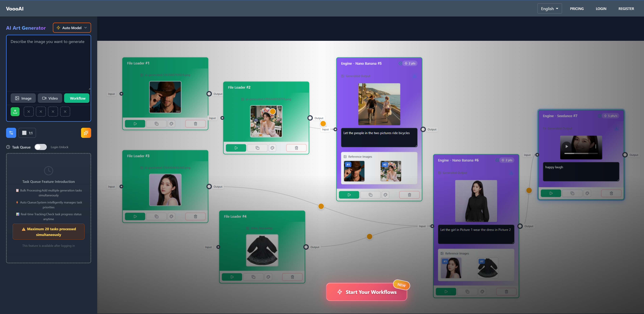The height and width of the screenshot is (314, 644).
Task: Toggle the Task Queue switch
Action: pyautogui.click(x=41, y=147)
